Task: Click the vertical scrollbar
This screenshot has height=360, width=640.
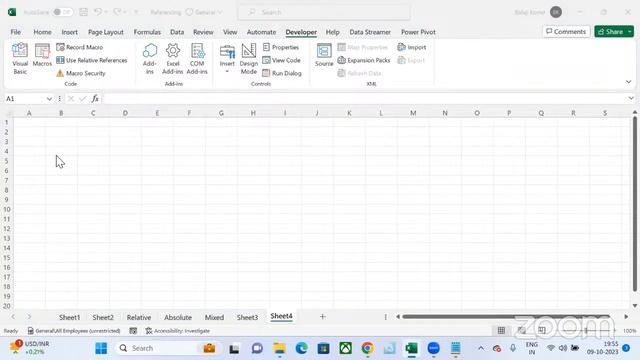Action: pos(635,204)
